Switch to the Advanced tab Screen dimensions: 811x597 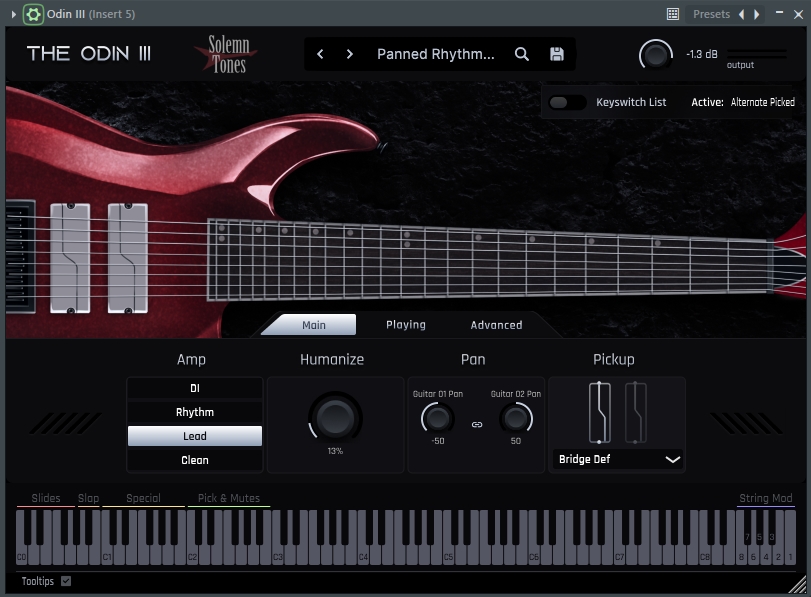(x=496, y=324)
